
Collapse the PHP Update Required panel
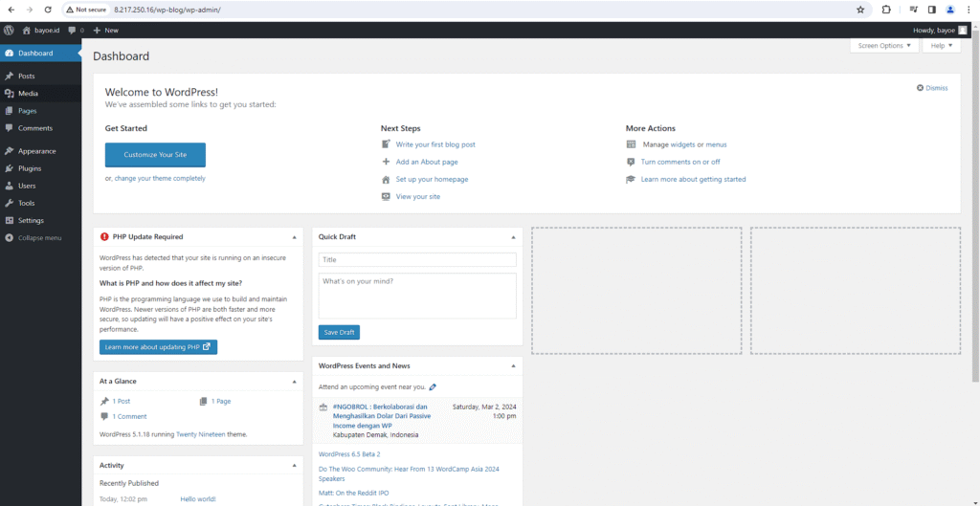point(294,237)
